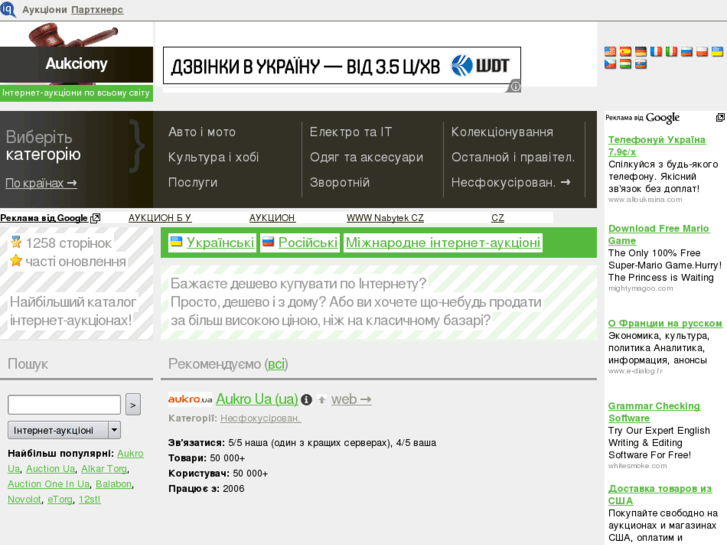Open the 'Культура і хобі' category
The width and height of the screenshot is (727, 545).
(213, 157)
